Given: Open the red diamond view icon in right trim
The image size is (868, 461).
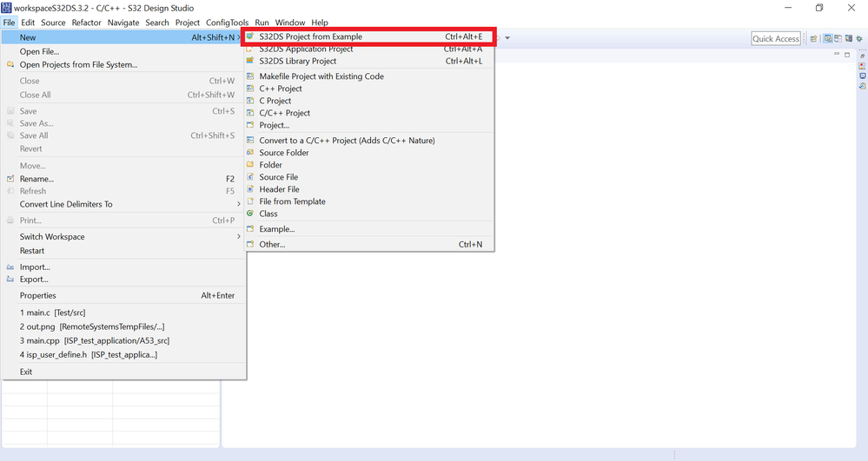Looking at the screenshot, I should (863, 66).
